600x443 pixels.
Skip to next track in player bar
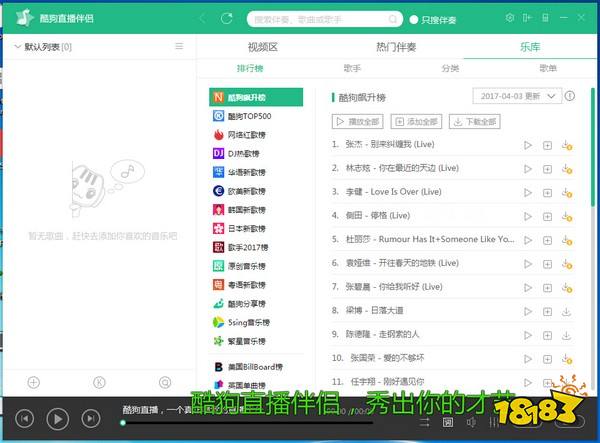pyautogui.click(x=90, y=419)
